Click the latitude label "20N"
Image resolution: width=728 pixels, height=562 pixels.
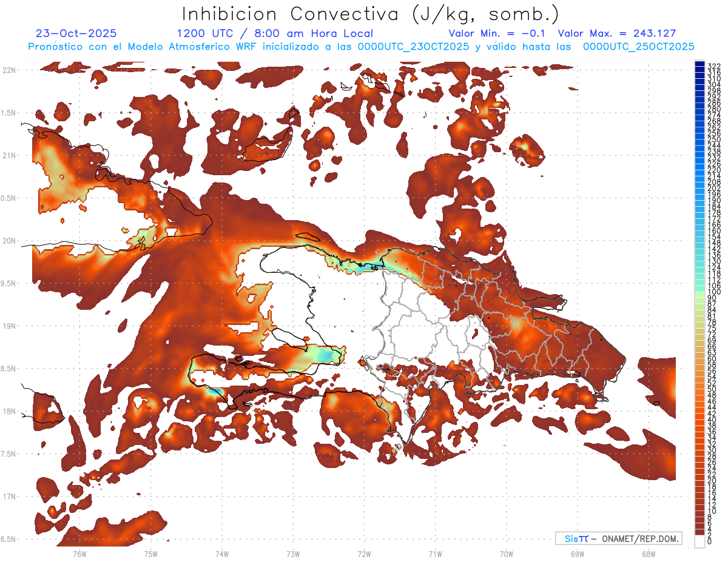point(8,241)
